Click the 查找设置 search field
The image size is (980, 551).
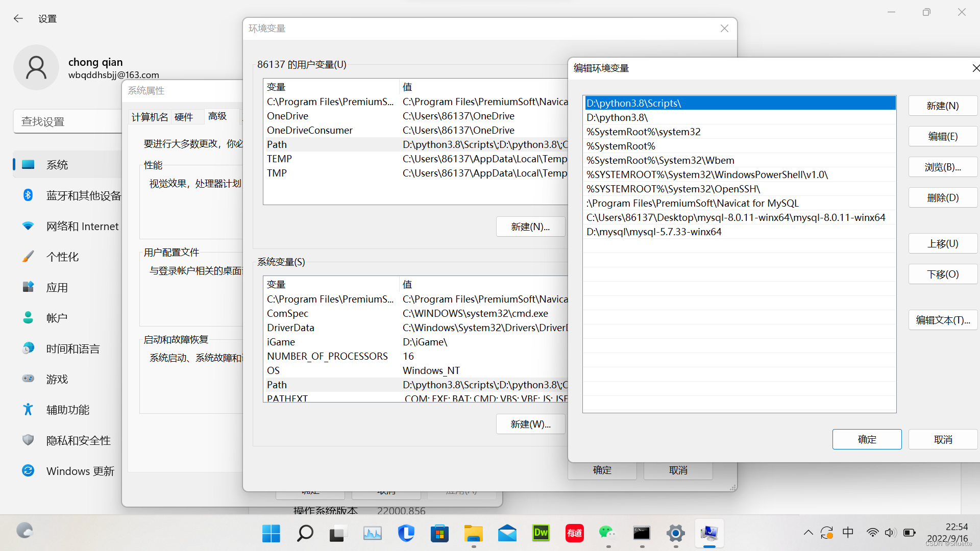click(66, 121)
